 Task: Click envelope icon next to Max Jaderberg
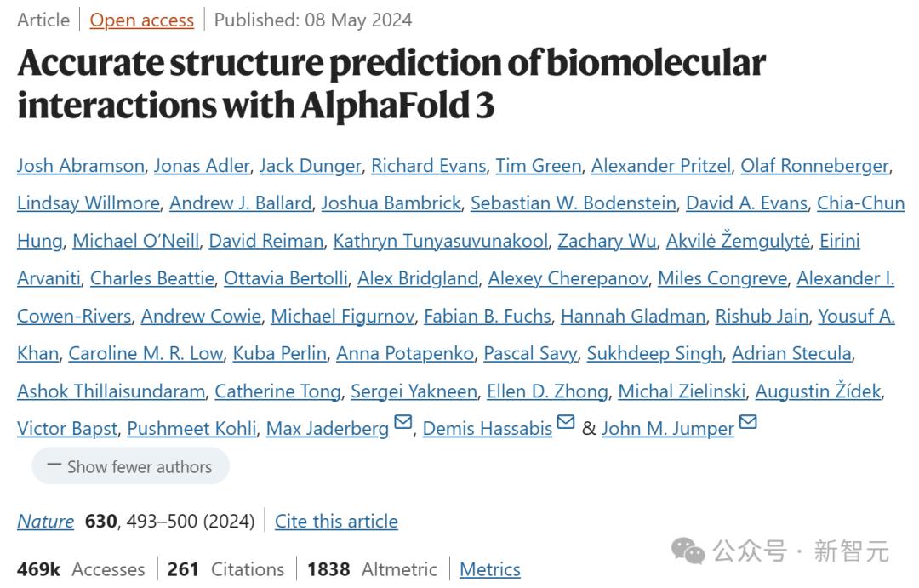click(x=403, y=423)
